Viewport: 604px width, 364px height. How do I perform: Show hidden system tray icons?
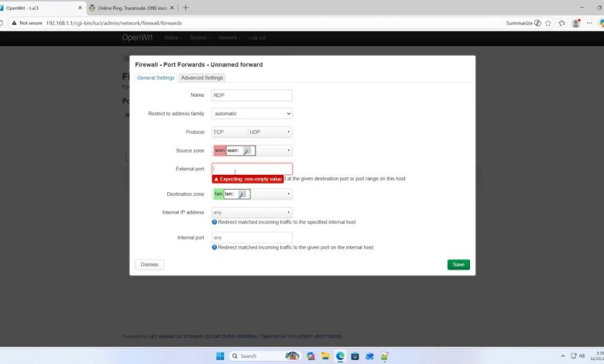563,356
